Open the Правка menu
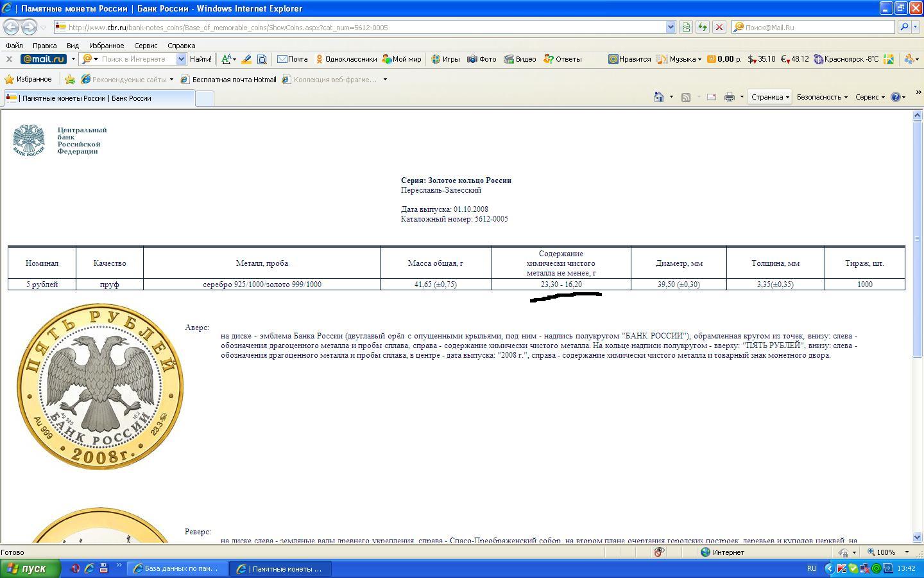The width and height of the screenshot is (924, 578). coord(44,46)
